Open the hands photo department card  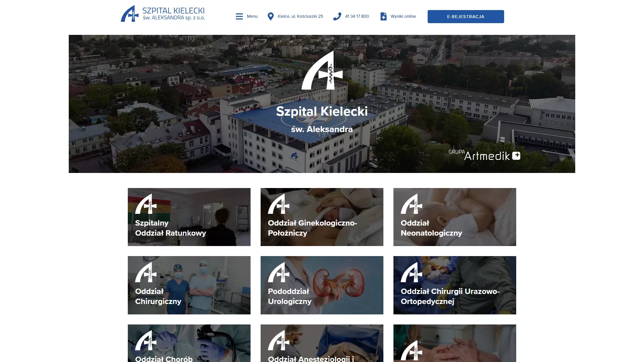455,343
